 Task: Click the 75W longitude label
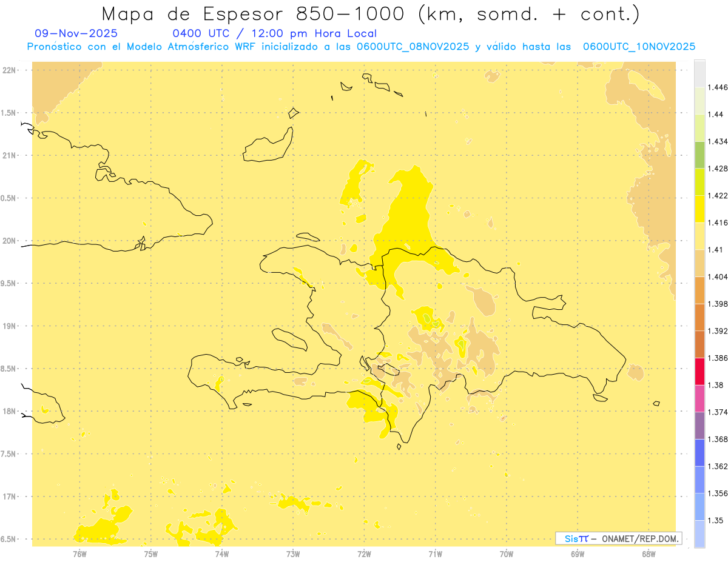[x=151, y=554]
